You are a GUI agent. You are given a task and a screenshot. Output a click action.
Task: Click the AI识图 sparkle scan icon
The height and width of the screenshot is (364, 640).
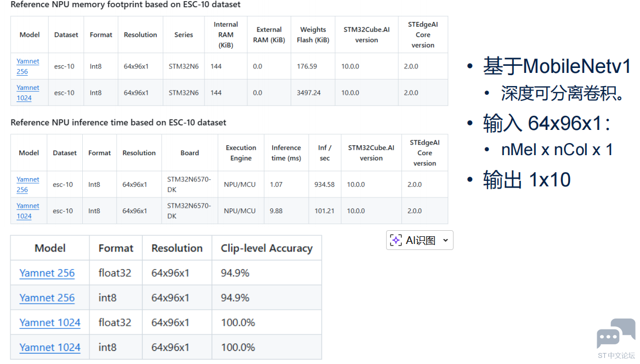click(395, 240)
